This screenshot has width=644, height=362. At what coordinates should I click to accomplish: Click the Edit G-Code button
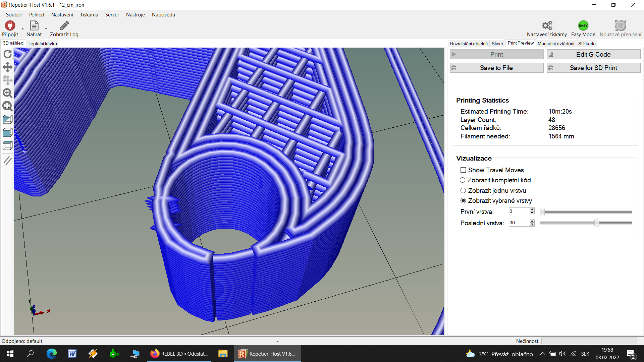tap(593, 54)
